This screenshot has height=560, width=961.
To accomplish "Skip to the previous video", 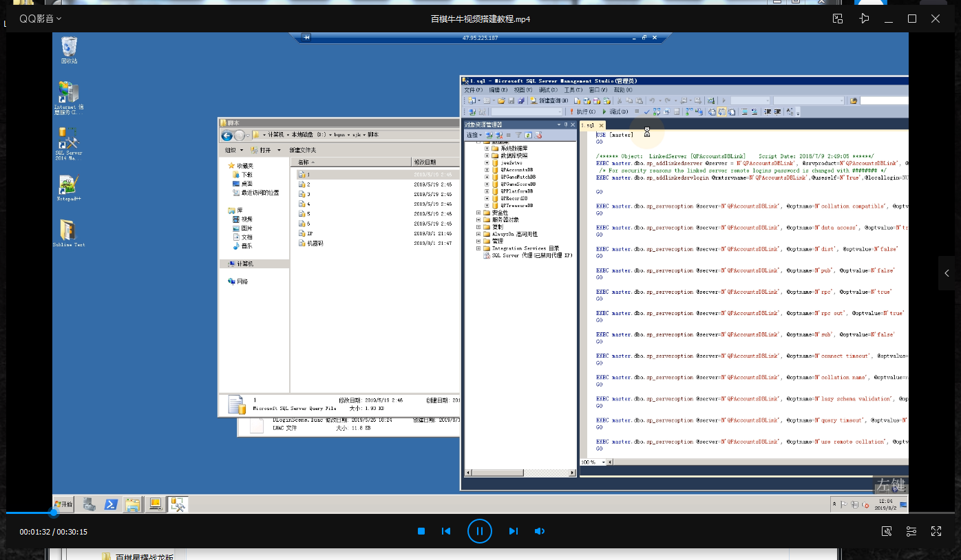I will (446, 531).
